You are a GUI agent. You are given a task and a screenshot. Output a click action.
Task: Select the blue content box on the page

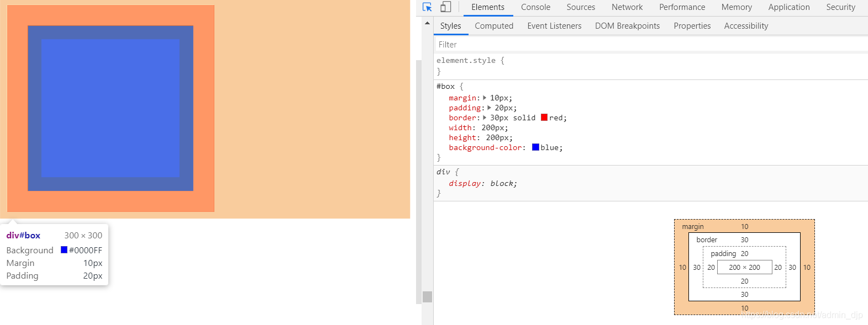coord(111,108)
